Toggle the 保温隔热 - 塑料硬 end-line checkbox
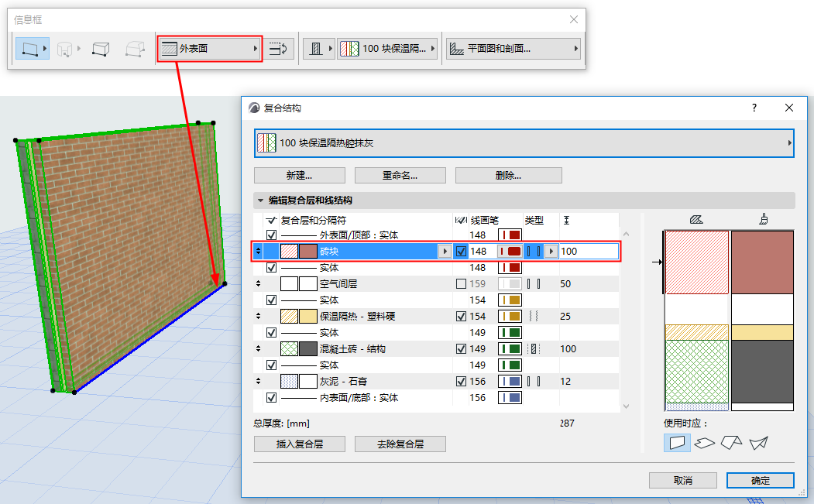Image resolution: width=814 pixels, height=504 pixels. [461, 316]
